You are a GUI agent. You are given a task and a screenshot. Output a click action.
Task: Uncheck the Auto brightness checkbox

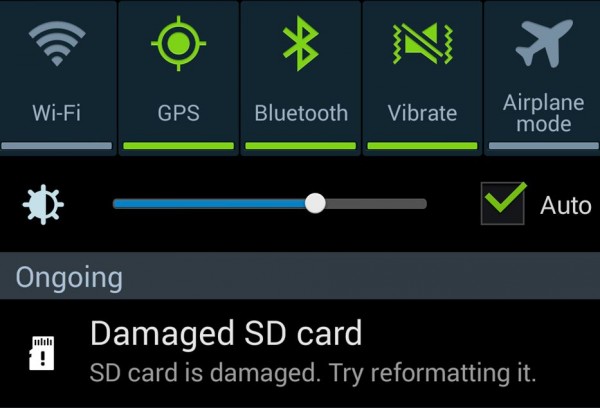click(x=502, y=204)
